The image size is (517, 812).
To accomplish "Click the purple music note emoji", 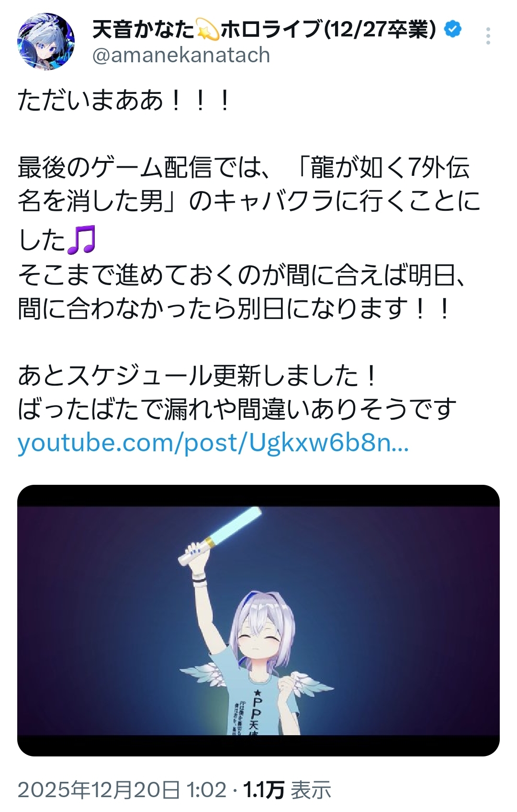I will click(x=81, y=240).
